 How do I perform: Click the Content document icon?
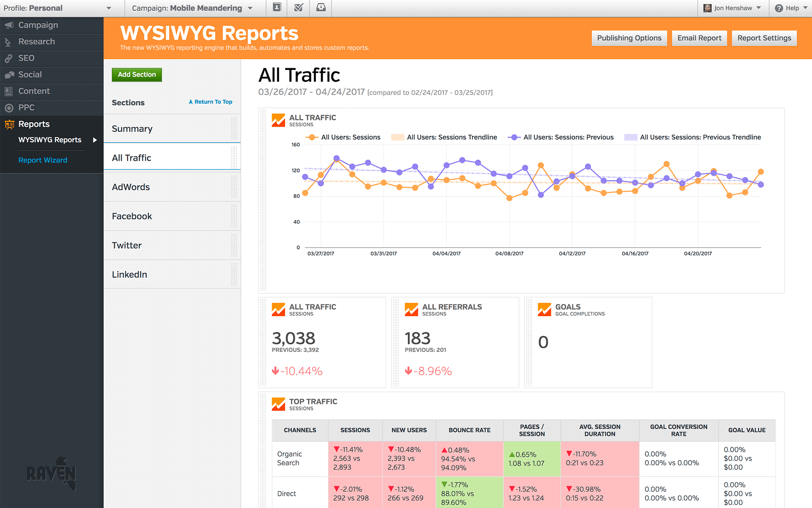click(x=8, y=91)
